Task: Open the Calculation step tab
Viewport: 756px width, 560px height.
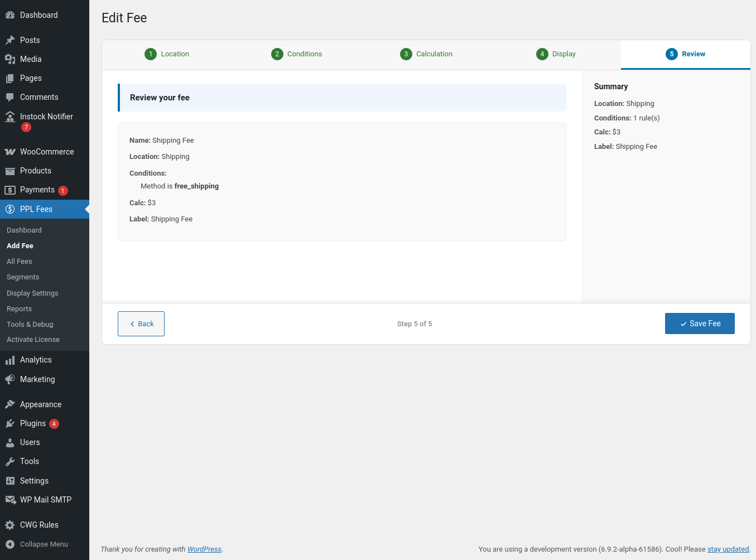Action: [426, 54]
